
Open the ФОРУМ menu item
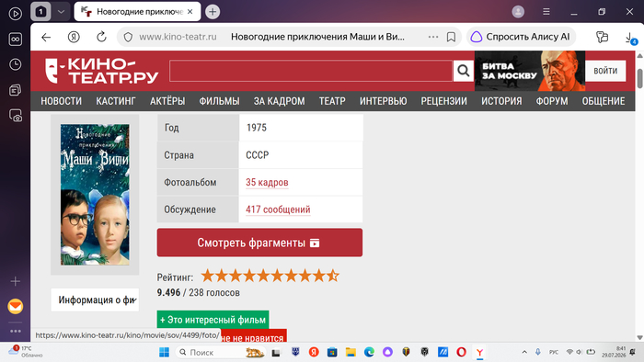click(x=552, y=101)
